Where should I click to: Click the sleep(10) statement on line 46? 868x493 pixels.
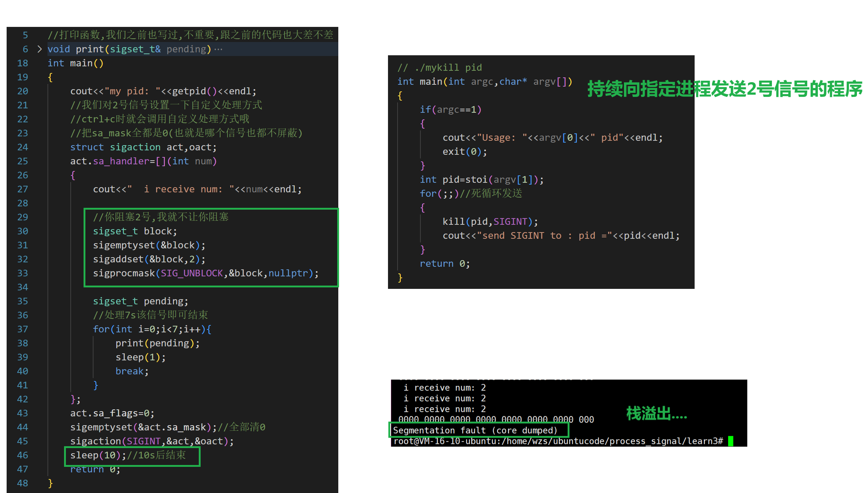click(x=96, y=455)
